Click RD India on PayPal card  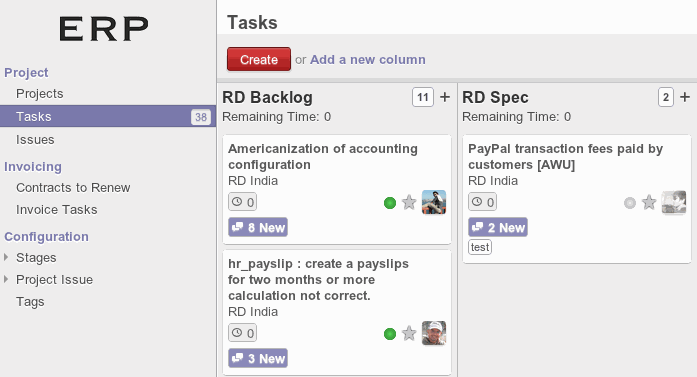pyautogui.click(x=493, y=180)
